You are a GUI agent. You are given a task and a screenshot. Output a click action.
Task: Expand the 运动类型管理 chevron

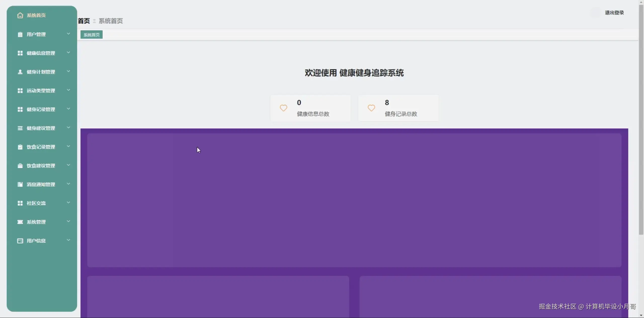click(x=68, y=90)
